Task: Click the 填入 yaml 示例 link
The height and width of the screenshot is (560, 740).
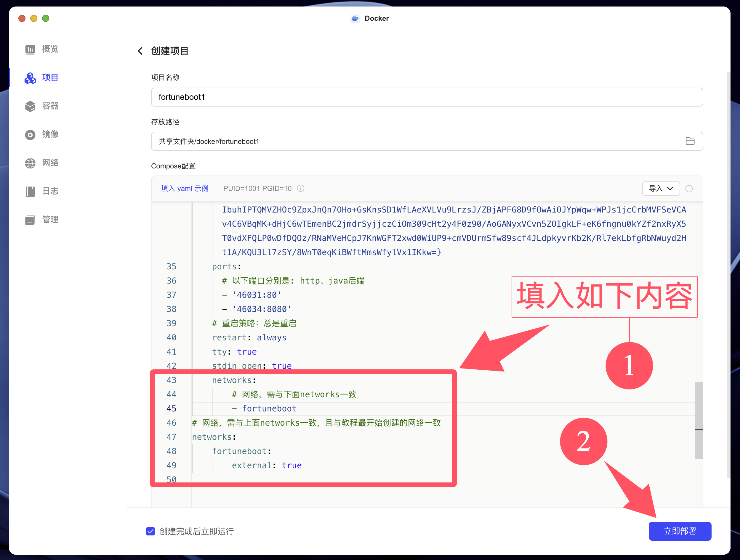Action: pyautogui.click(x=185, y=189)
